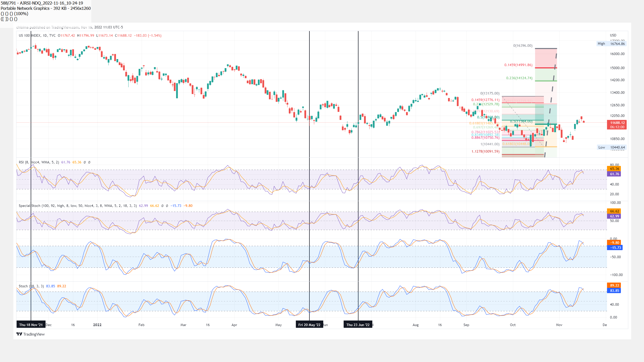This screenshot has width=644, height=362.
Task: Select the Thu 18 Nov '21 date marker
Action: tap(31, 325)
